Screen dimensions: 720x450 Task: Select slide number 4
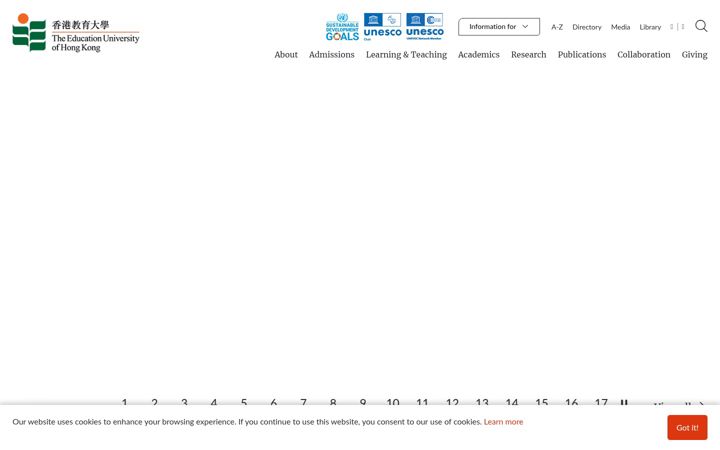pos(214,402)
